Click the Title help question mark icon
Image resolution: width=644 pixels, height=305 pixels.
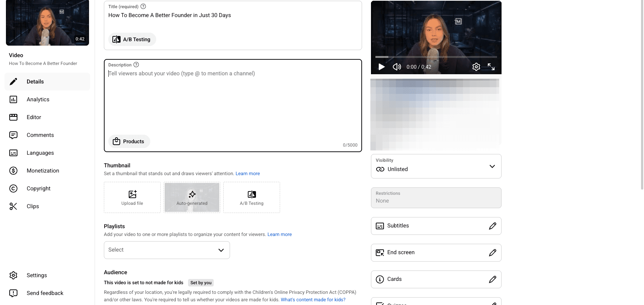(x=143, y=6)
